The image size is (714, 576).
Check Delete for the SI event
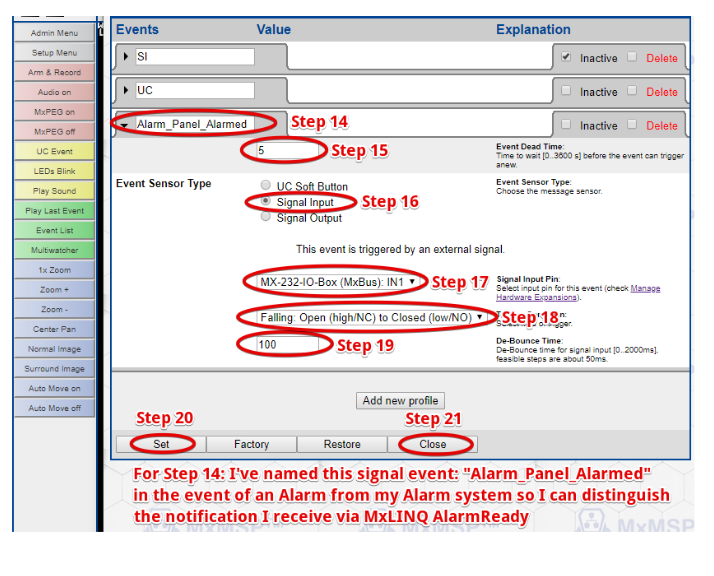[x=632, y=56]
